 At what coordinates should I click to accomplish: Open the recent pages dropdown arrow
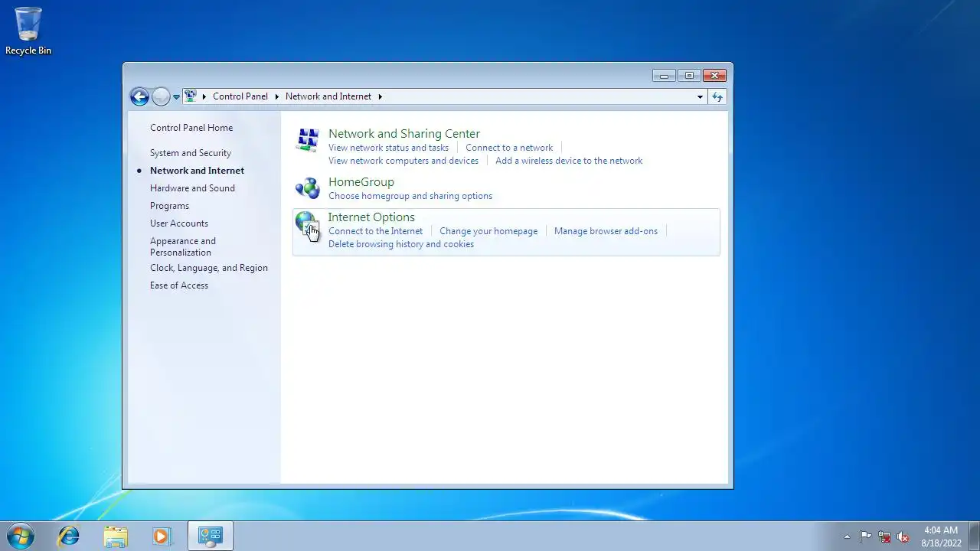point(176,97)
